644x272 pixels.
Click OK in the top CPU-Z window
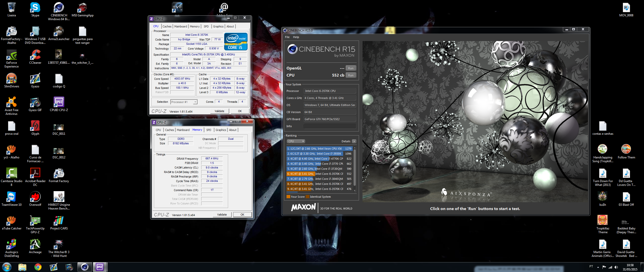240,111
